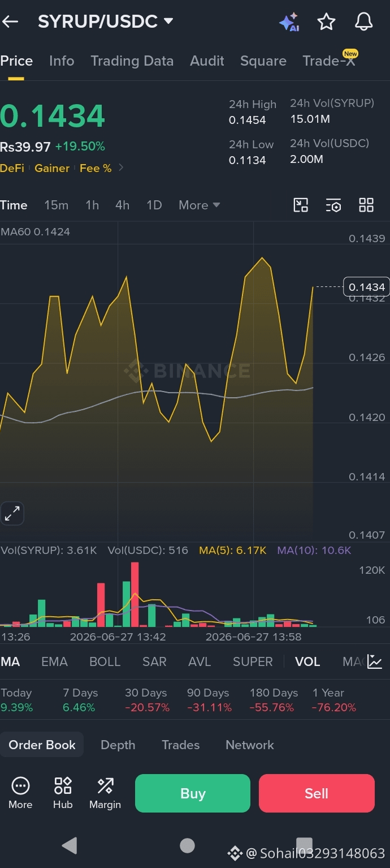Tap the Android back navigation button

tap(69, 845)
